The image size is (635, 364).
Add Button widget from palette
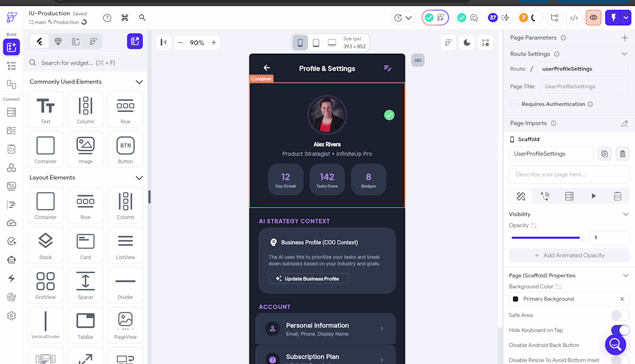pyautogui.click(x=125, y=150)
